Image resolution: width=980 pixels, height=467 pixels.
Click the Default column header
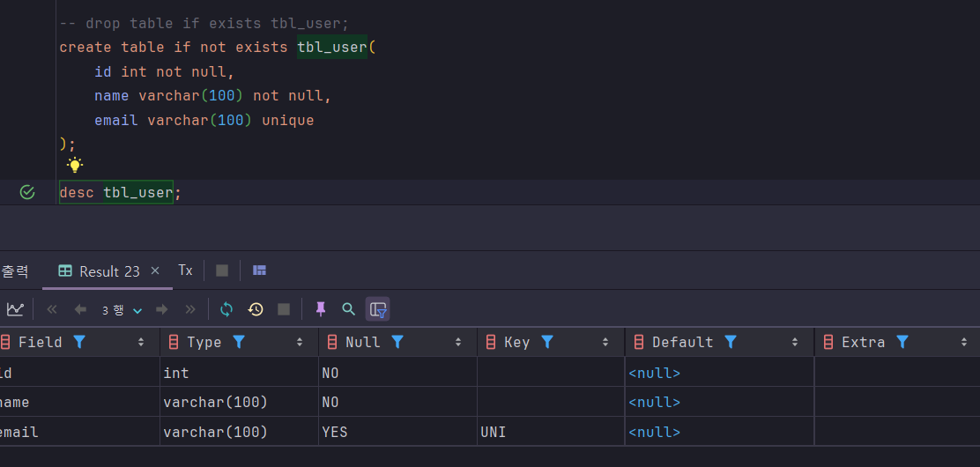[682, 342]
